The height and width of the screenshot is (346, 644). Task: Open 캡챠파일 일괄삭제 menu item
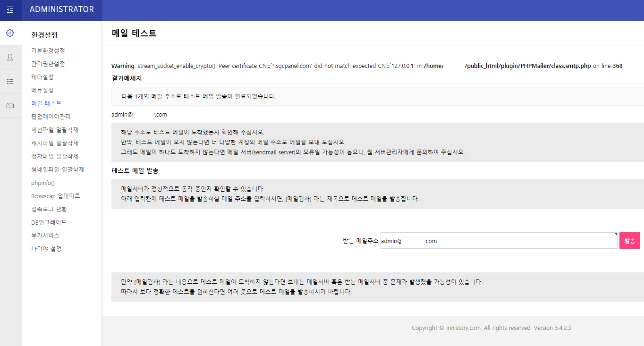[x=54, y=156]
